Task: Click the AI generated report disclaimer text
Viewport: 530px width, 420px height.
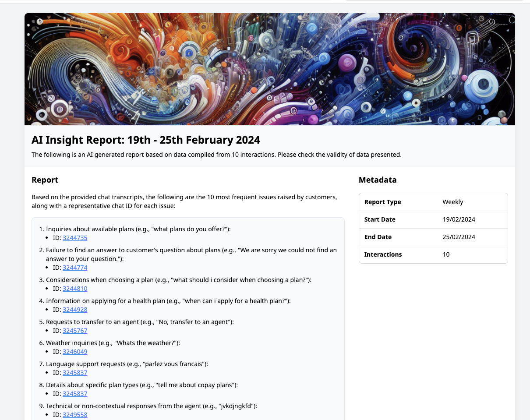Action: click(216, 155)
